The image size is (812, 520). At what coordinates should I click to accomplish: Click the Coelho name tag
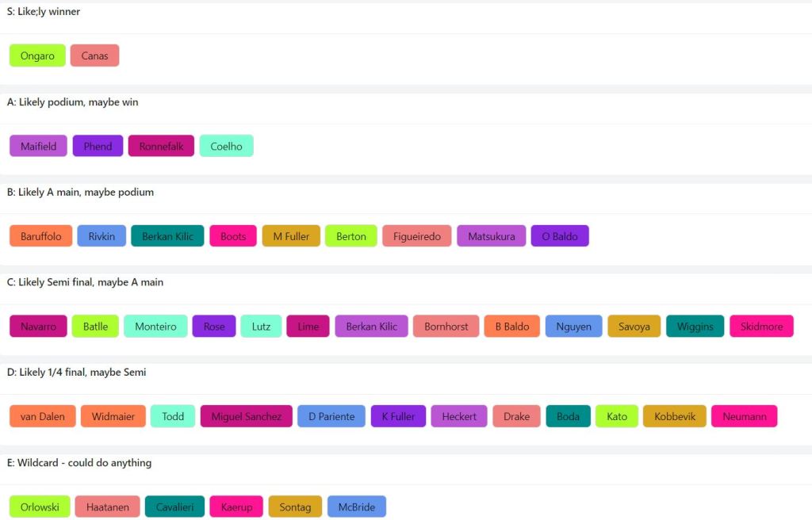pos(226,147)
